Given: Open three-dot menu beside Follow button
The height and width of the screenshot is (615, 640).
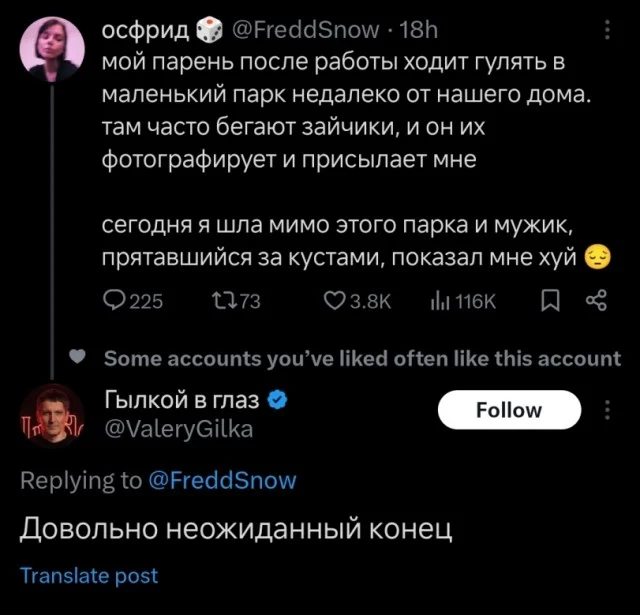Looking at the screenshot, I should point(607,410).
